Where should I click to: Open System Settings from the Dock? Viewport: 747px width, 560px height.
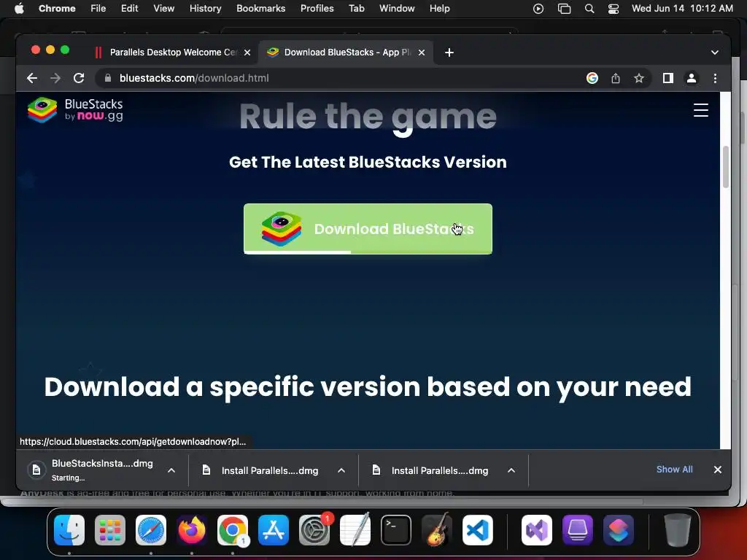[x=314, y=530]
